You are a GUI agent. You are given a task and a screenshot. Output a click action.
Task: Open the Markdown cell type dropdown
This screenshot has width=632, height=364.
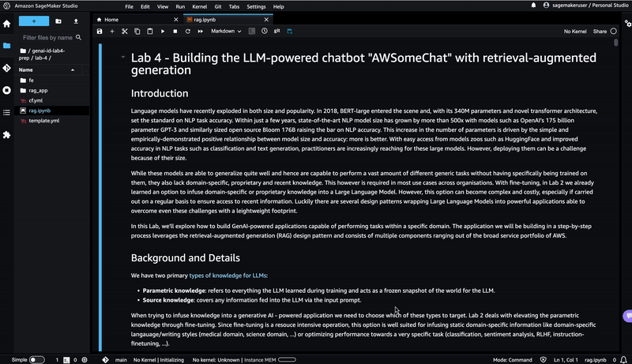point(226,31)
